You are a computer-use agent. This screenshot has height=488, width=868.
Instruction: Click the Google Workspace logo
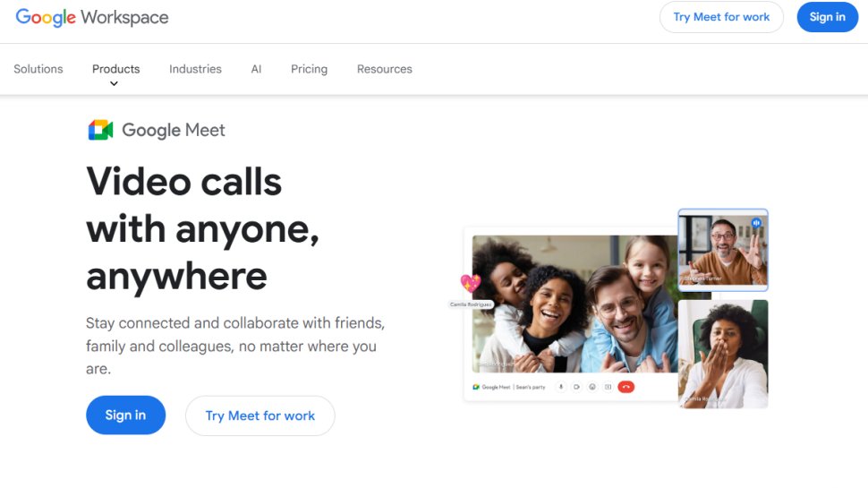click(x=92, y=17)
